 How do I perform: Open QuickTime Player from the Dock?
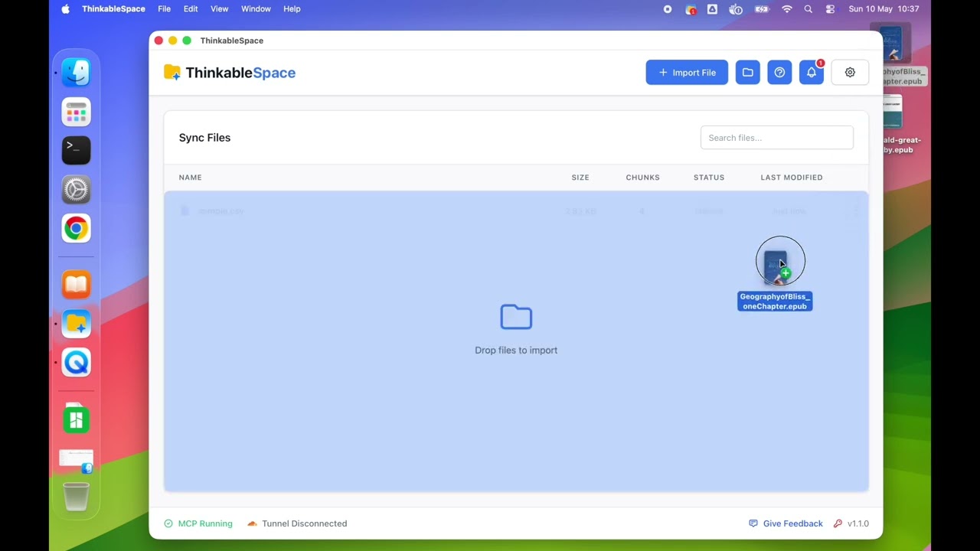[77, 362]
